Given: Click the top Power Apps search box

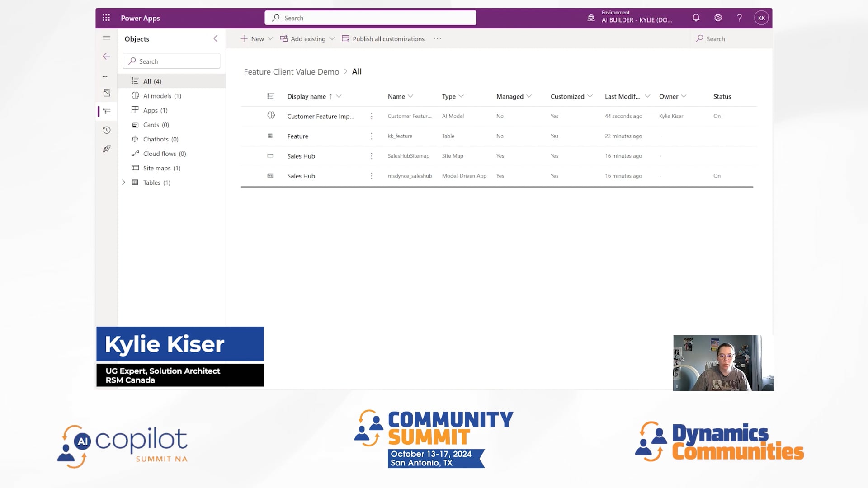Looking at the screenshot, I should (370, 18).
